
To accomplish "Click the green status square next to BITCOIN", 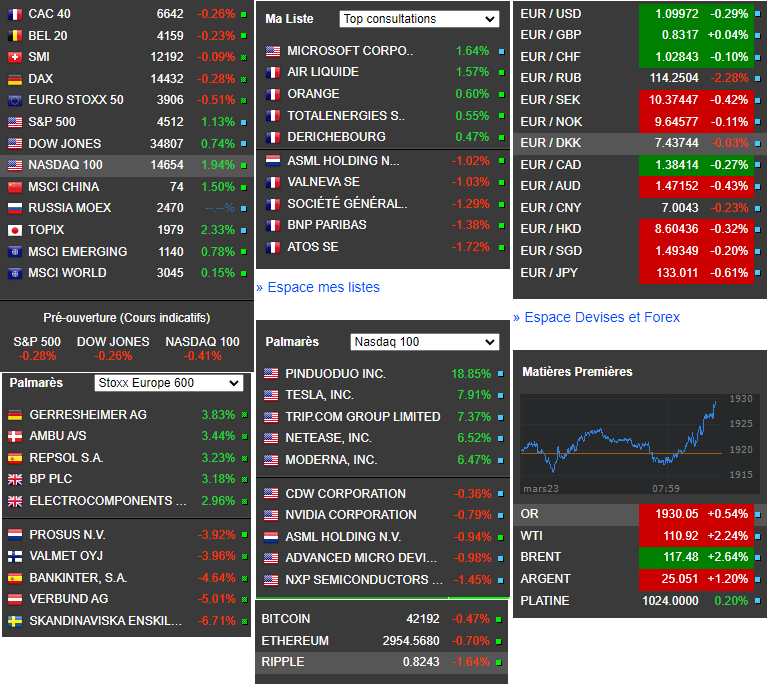I will click(499, 620).
